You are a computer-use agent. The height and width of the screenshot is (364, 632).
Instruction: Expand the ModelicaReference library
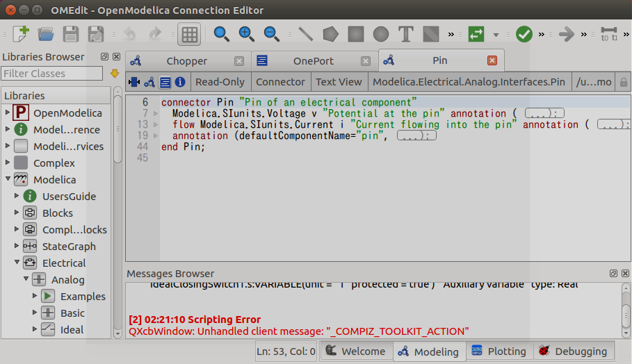pyautogui.click(x=7, y=129)
